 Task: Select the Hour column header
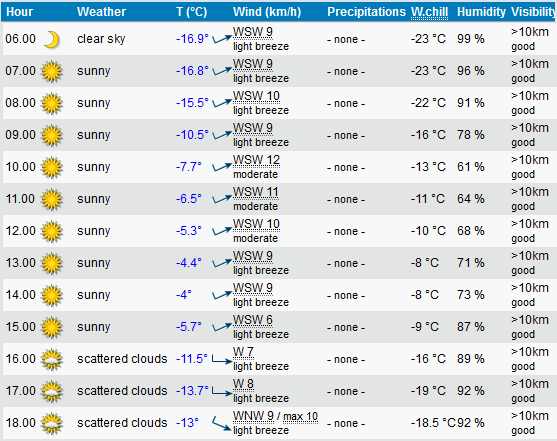[20, 12]
